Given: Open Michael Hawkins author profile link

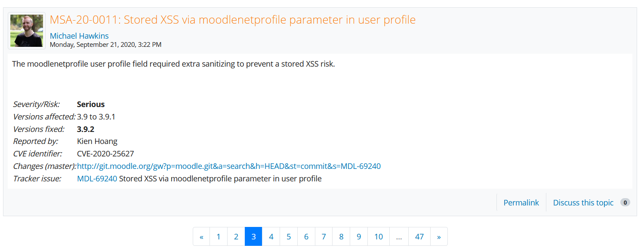Looking at the screenshot, I should tap(79, 36).
